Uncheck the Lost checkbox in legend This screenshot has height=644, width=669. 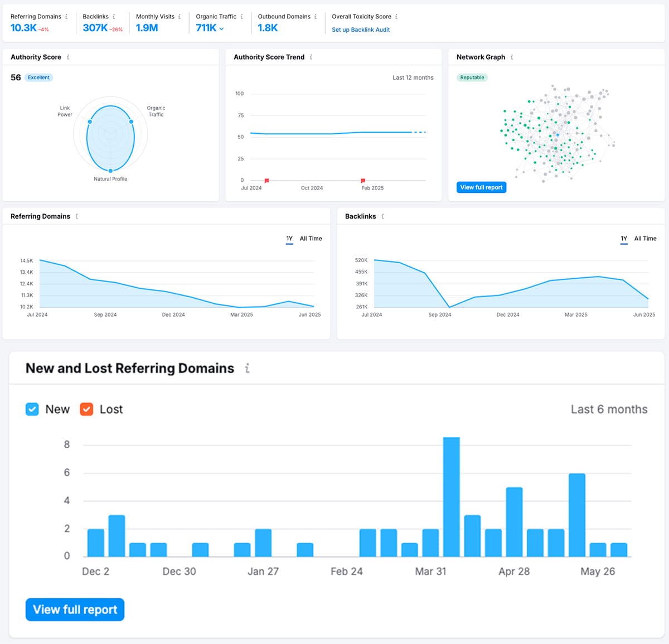[86, 409]
